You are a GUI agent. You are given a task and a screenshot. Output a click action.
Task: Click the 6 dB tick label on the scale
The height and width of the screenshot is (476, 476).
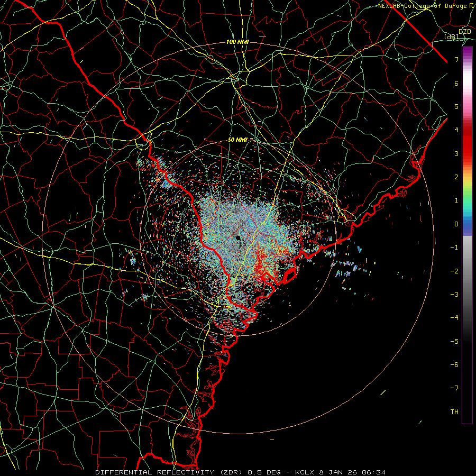[x=456, y=83]
